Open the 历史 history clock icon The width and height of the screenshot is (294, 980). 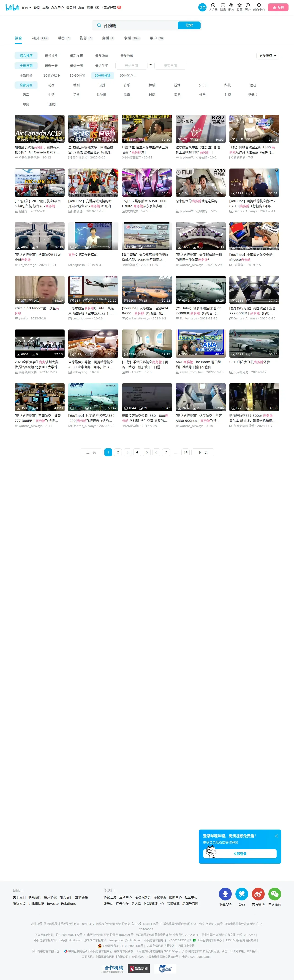(248, 5)
